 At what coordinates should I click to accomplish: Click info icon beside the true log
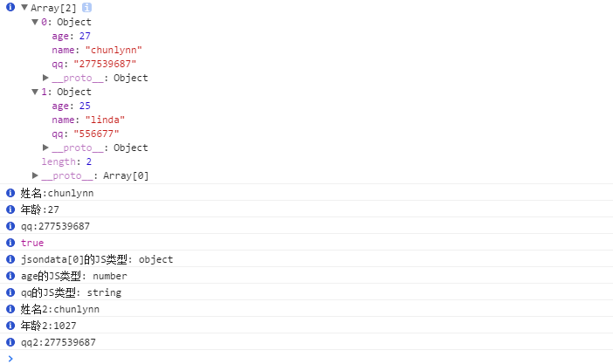click(x=10, y=243)
